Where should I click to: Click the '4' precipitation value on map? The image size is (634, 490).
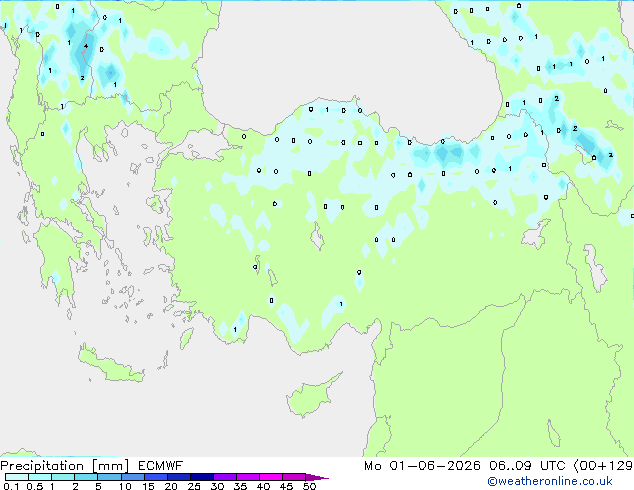pyautogui.click(x=86, y=46)
